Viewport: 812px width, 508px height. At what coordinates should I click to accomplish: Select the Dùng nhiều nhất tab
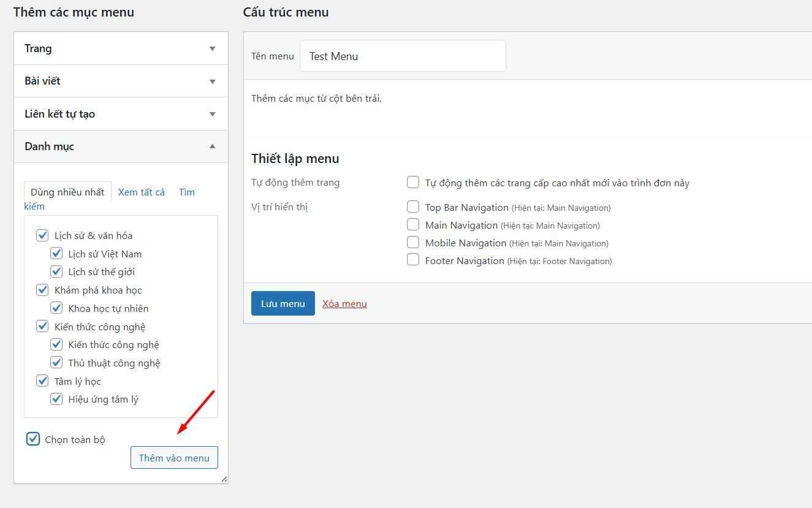pyautogui.click(x=67, y=192)
